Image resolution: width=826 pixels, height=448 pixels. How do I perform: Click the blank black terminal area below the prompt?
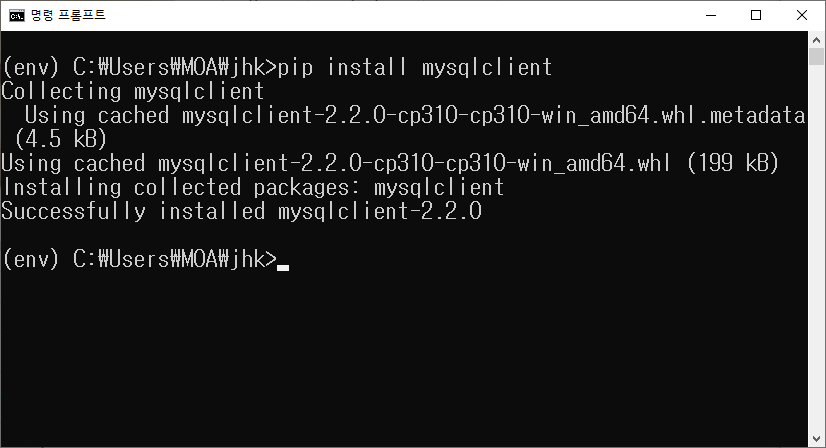tap(404, 358)
